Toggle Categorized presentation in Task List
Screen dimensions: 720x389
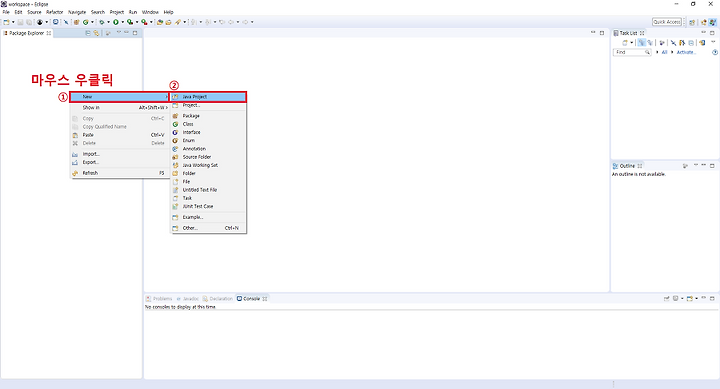641,43
